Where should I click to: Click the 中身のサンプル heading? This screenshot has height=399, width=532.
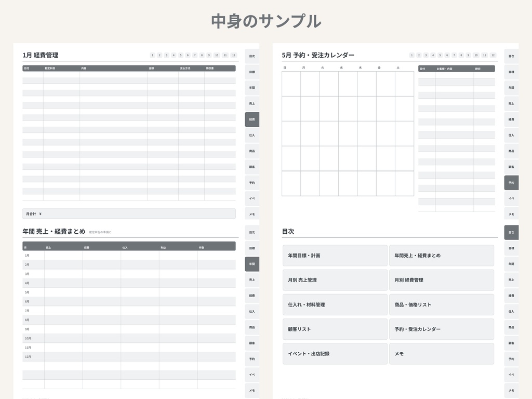(266, 21)
